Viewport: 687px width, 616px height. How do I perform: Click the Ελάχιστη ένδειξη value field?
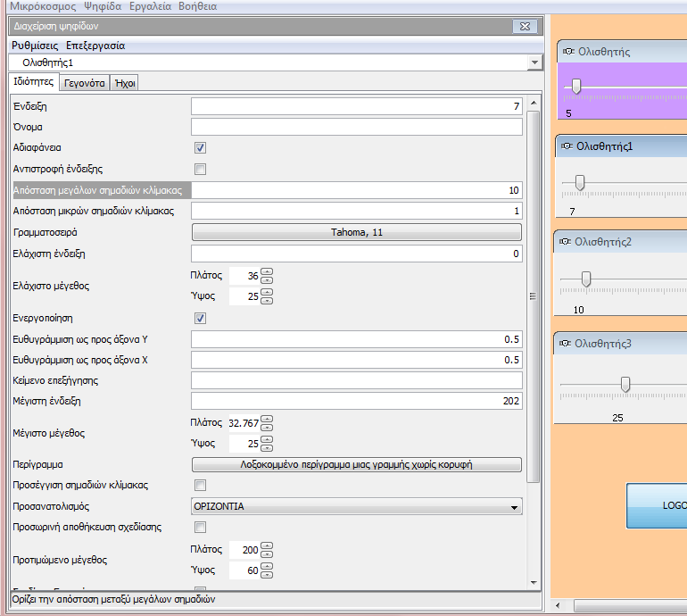357,254
